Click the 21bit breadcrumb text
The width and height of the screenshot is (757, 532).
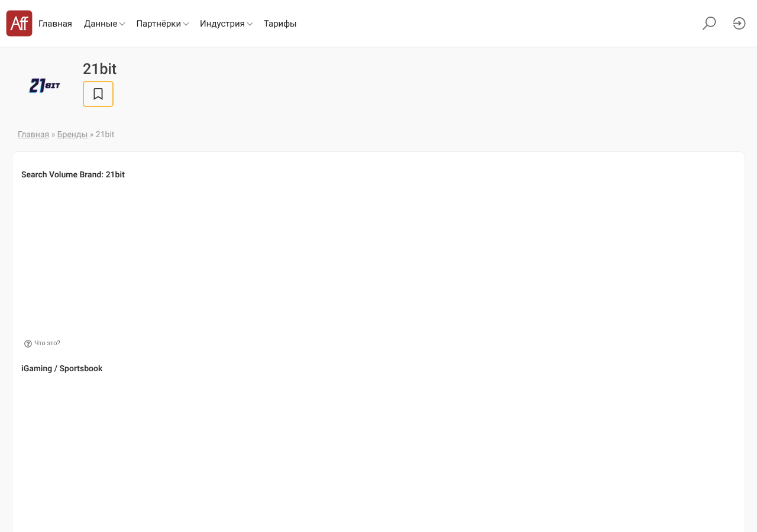click(x=105, y=134)
